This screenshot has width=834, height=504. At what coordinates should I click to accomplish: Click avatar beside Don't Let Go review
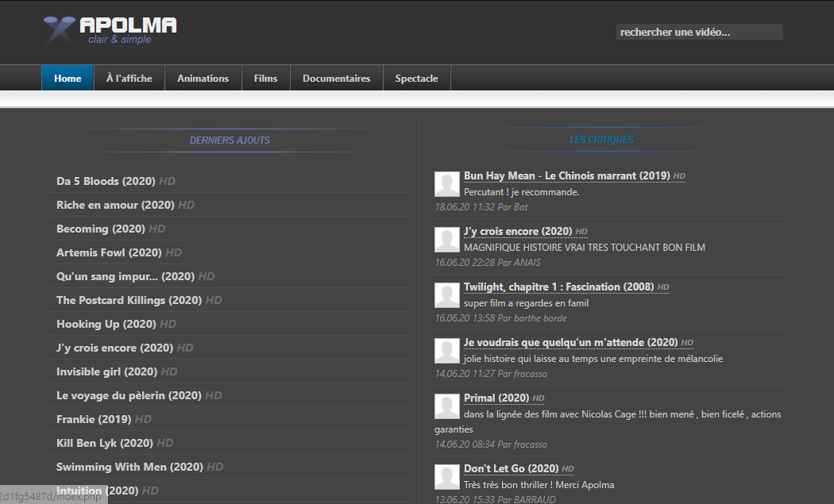click(x=447, y=476)
